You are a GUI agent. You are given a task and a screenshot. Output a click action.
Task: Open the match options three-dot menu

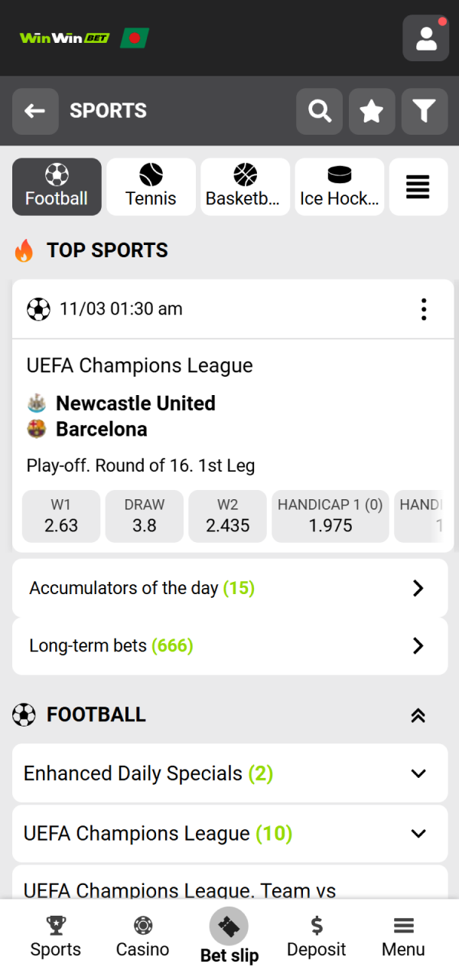(423, 309)
